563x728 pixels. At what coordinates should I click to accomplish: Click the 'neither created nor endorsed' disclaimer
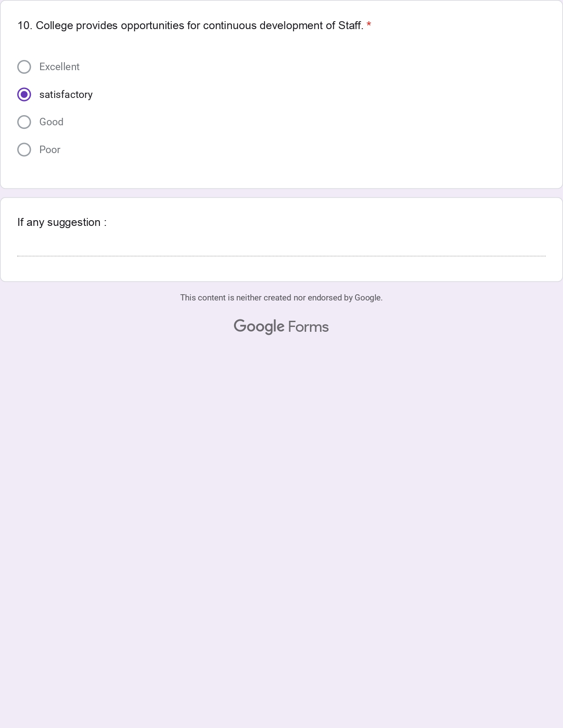tap(281, 298)
